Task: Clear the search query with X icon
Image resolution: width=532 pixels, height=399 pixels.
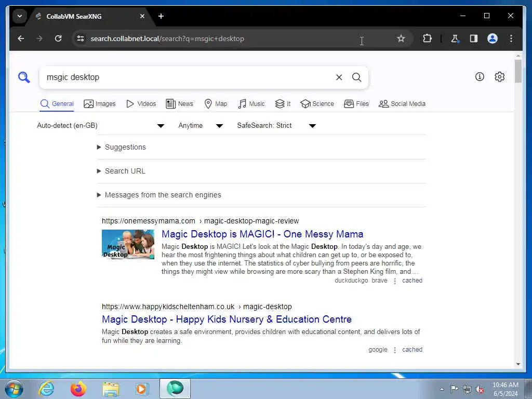Action: 339,77
